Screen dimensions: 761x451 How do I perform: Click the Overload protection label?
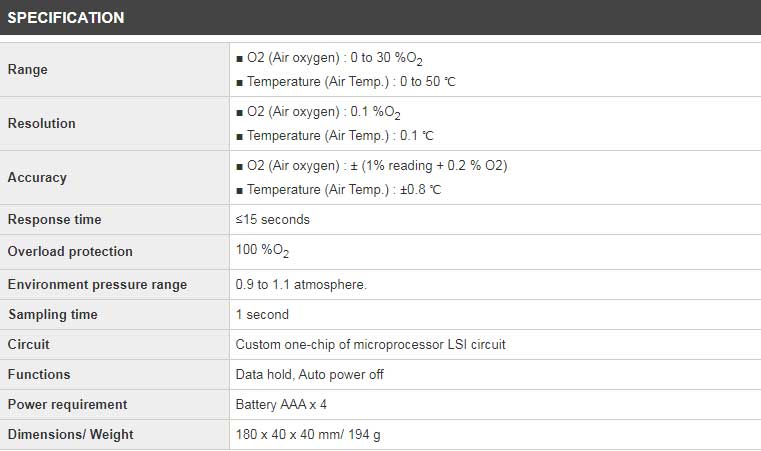tap(70, 252)
